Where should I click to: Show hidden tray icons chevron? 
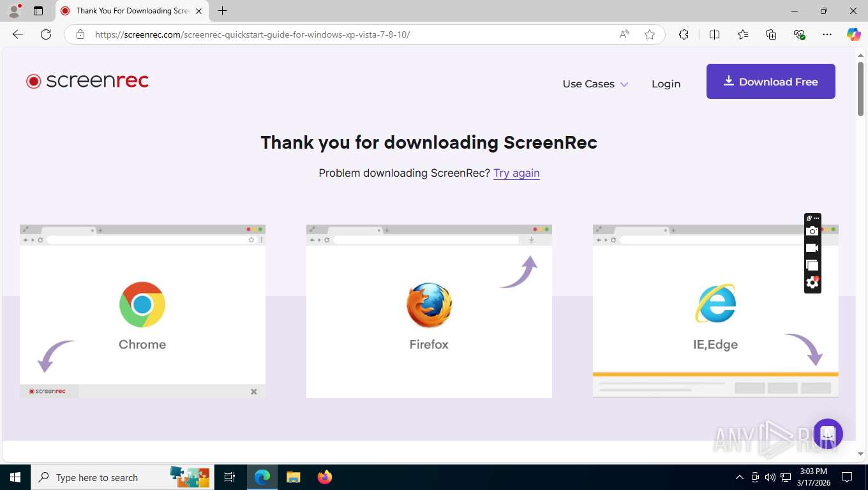(740, 477)
